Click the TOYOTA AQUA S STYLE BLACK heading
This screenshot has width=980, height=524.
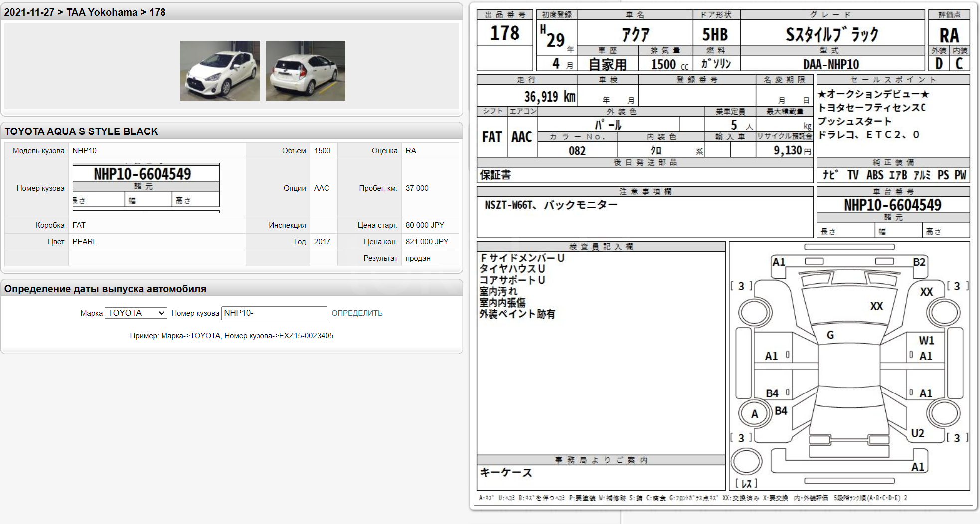(81, 131)
